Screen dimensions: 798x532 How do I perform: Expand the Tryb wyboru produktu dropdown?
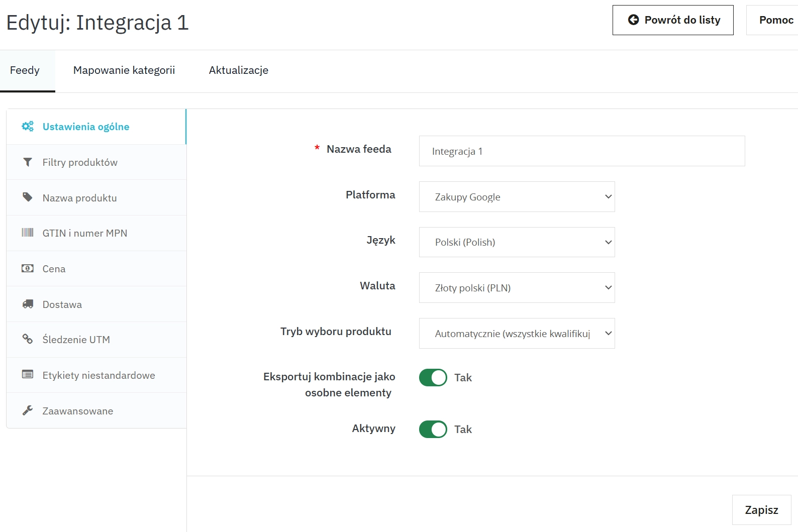(517, 334)
